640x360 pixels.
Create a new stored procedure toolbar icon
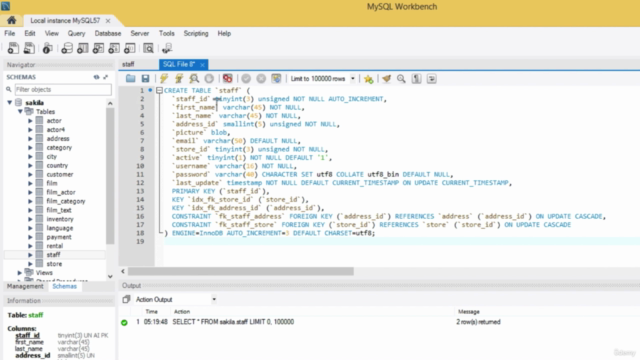[x=114, y=48]
